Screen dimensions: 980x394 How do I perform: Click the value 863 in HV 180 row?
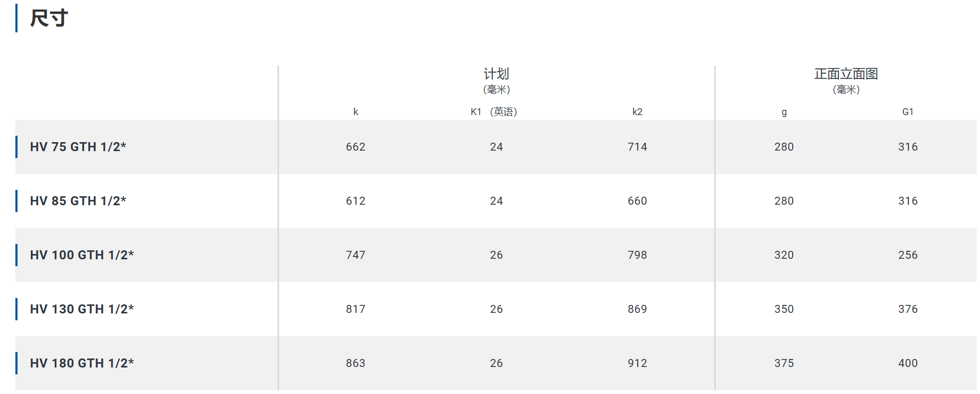(x=355, y=363)
